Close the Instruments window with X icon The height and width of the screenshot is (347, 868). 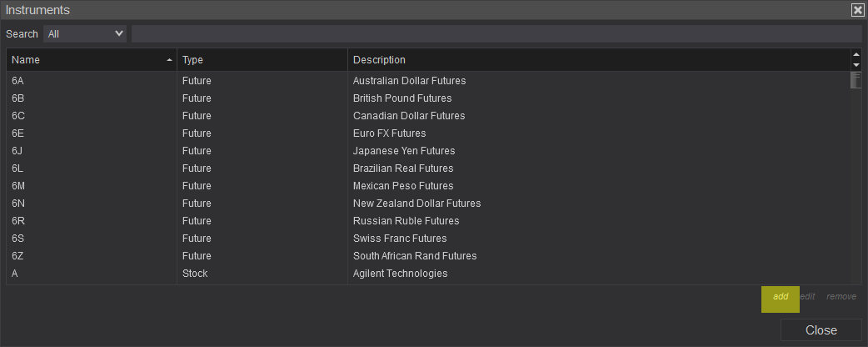point(857,10)
